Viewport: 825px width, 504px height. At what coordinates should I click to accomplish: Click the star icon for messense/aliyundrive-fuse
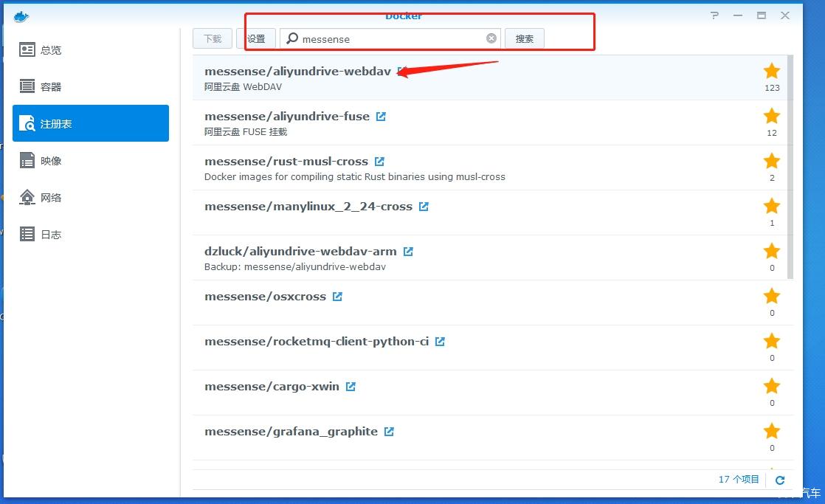772,116
